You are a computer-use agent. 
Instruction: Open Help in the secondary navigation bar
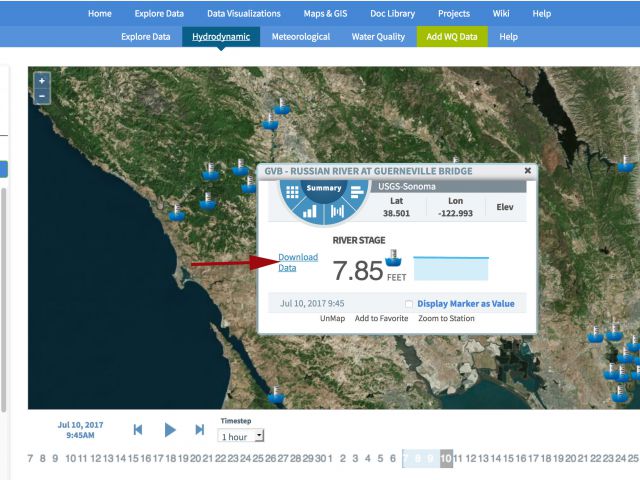(x=508, y=37)
